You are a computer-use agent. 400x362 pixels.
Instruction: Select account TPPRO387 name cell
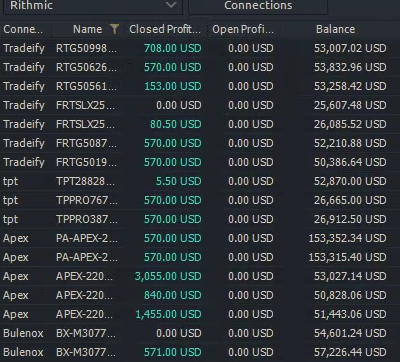point(86,219)
